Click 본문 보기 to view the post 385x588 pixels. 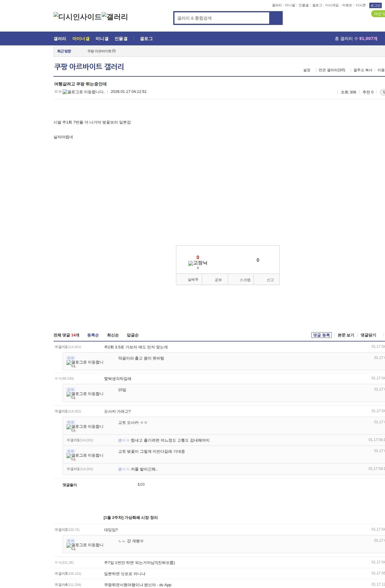tap(346, 335)
